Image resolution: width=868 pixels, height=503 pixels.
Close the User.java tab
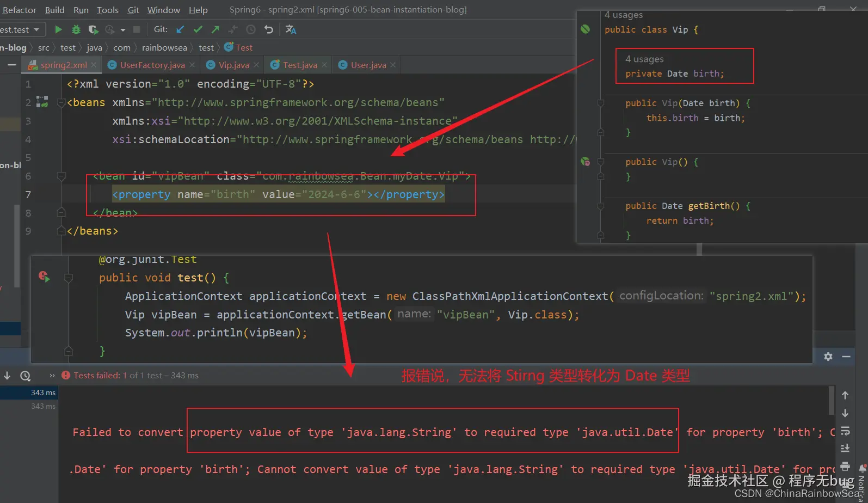click(x=393, y=65)
